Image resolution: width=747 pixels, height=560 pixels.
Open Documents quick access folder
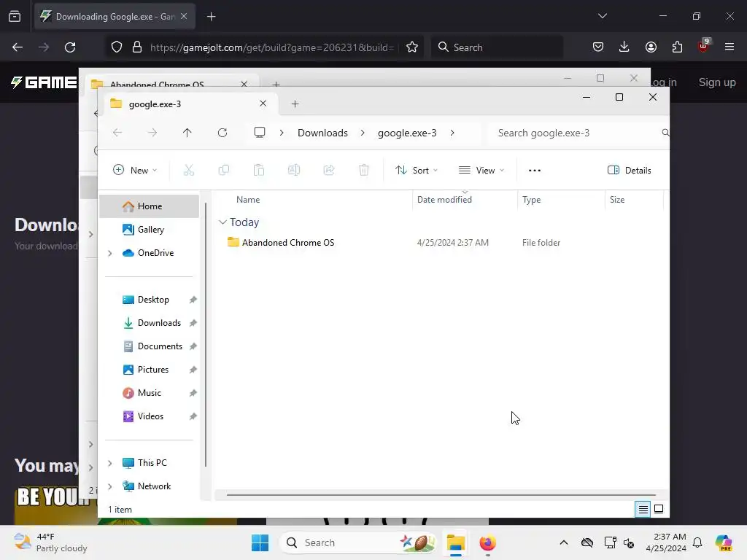click(x=149, y=346)
